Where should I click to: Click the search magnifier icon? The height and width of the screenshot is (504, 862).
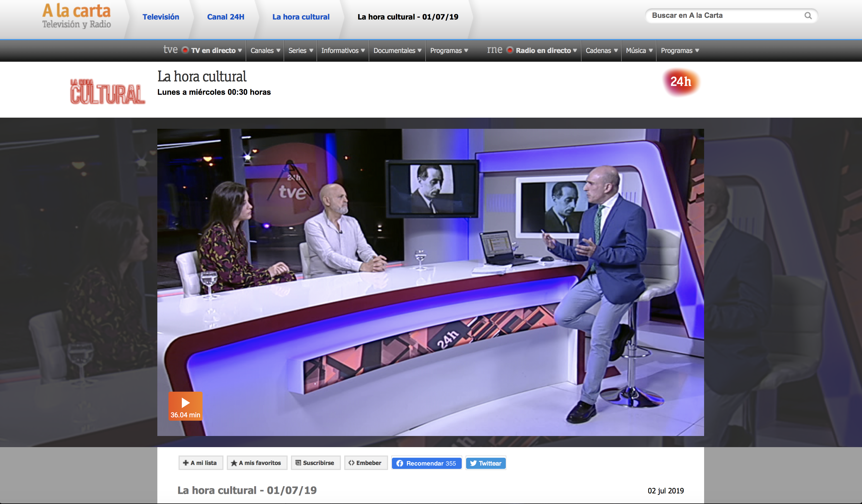(808, 16)
